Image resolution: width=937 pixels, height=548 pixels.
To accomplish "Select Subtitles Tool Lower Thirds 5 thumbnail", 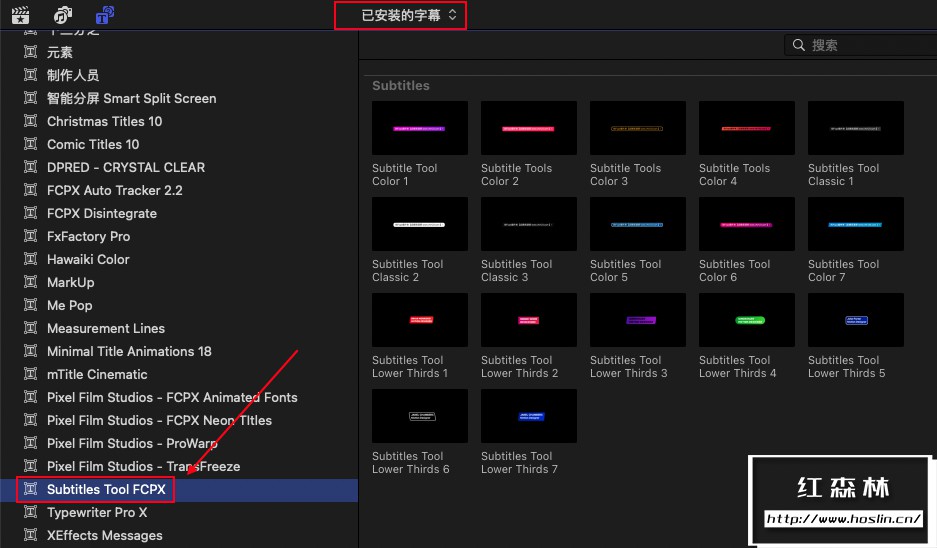I will (x=856, y=320).
